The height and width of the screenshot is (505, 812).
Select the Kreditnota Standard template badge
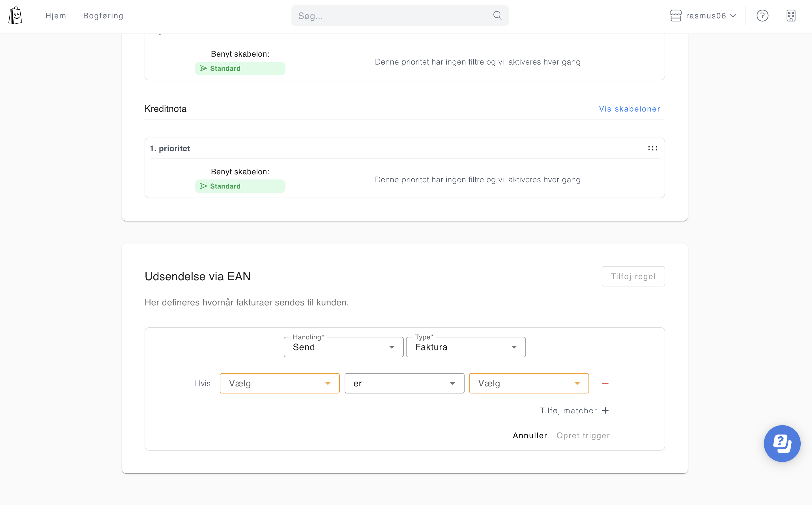(240, 186)
